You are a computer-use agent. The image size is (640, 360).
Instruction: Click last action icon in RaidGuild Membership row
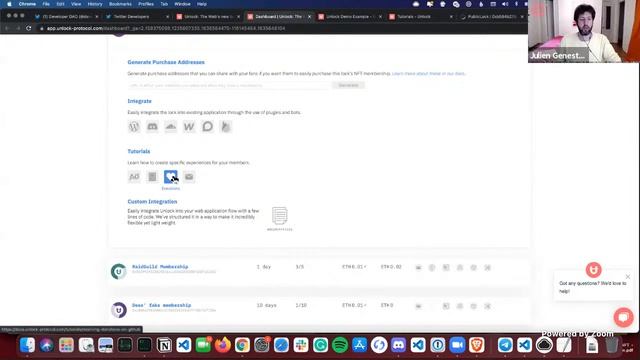pos(487,268)
